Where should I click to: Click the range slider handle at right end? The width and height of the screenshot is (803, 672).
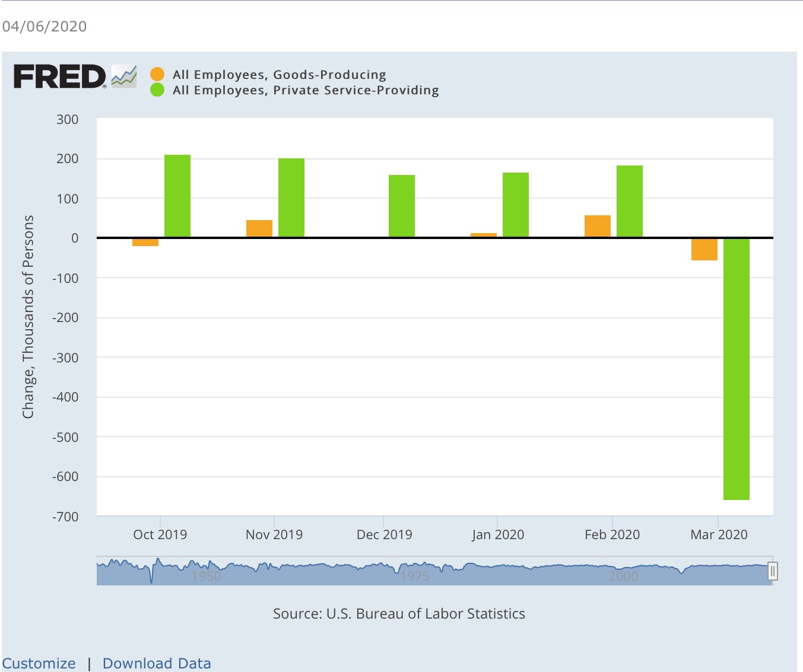(x=772, y=571)
